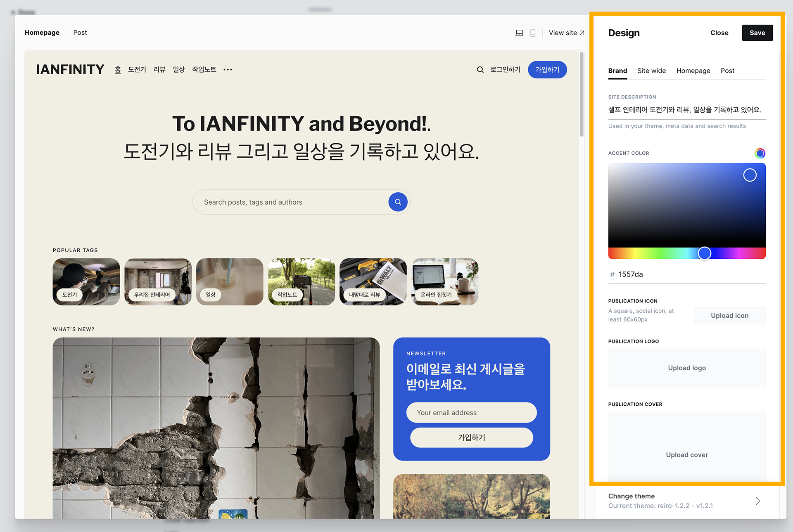The width and height of the screenshot is (793, 532).
Task: Close the Design panel
Action: click(x=719, y=33)
